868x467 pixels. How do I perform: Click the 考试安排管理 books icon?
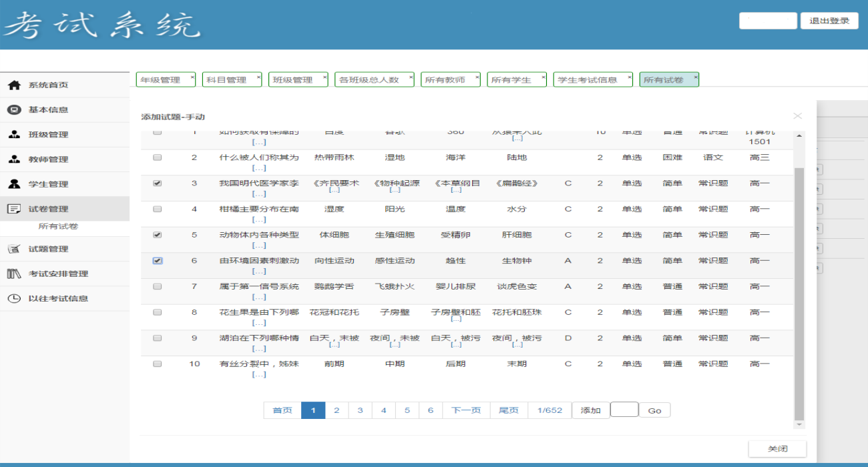point(13,274)
